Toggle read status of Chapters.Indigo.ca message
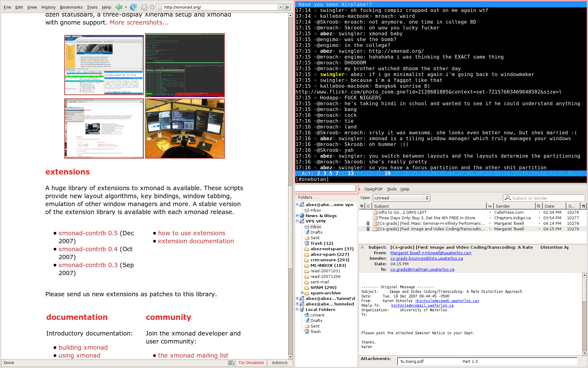 (x=490, y=218)
